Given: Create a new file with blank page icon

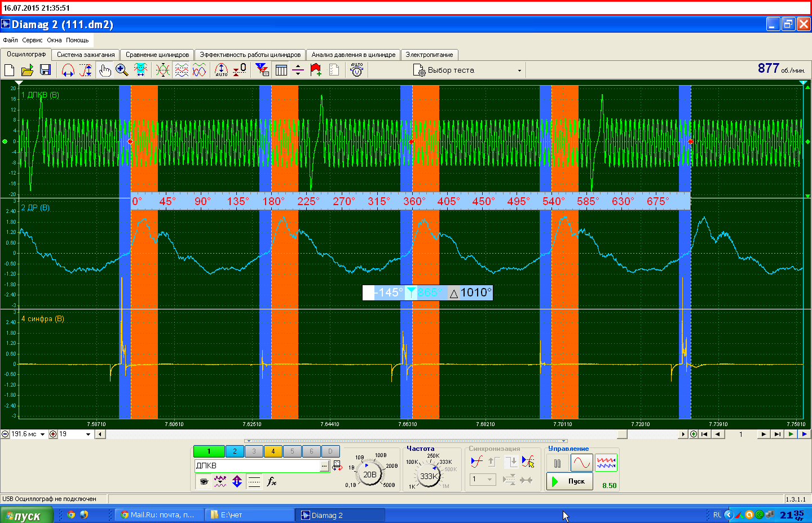Looking at the screenshot, I should (9, 70).
